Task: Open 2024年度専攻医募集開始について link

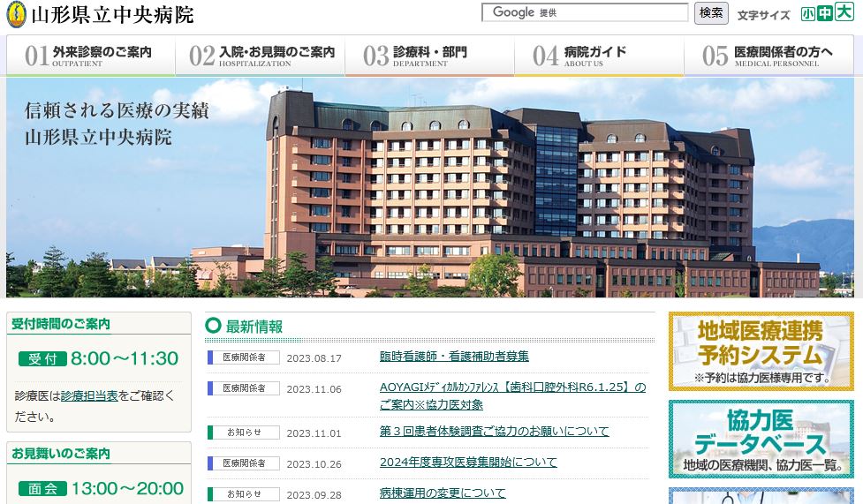Action: [x=468, y=463]
